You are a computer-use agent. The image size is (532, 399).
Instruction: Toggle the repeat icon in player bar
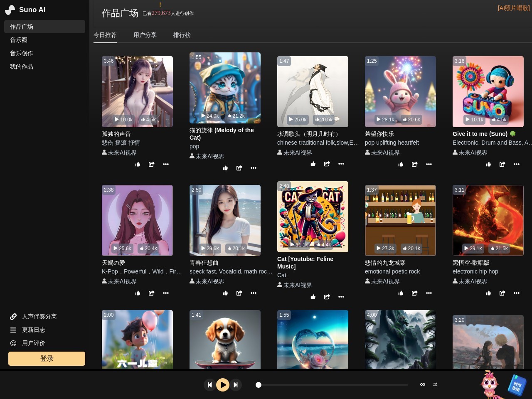pos(435,384)
